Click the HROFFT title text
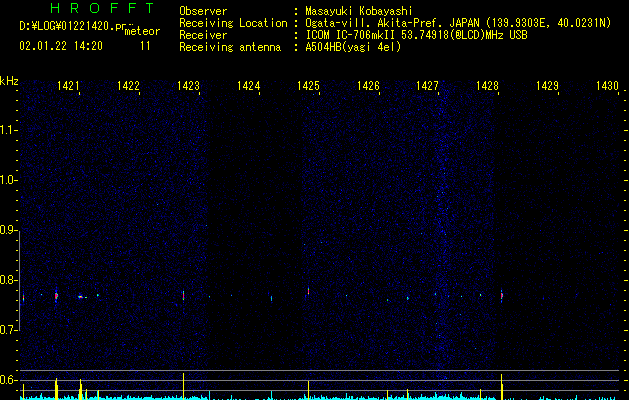This screenshot has width=629, height=400. (x=102, y=8)
